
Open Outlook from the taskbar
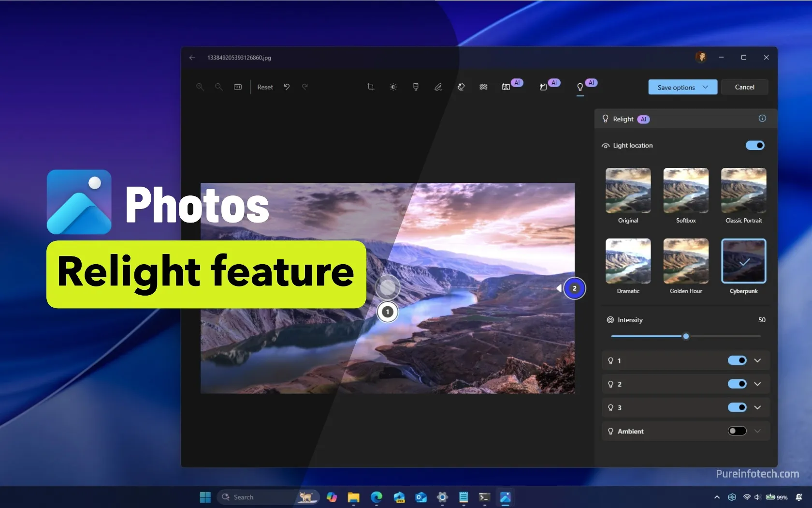coord(421,497)
